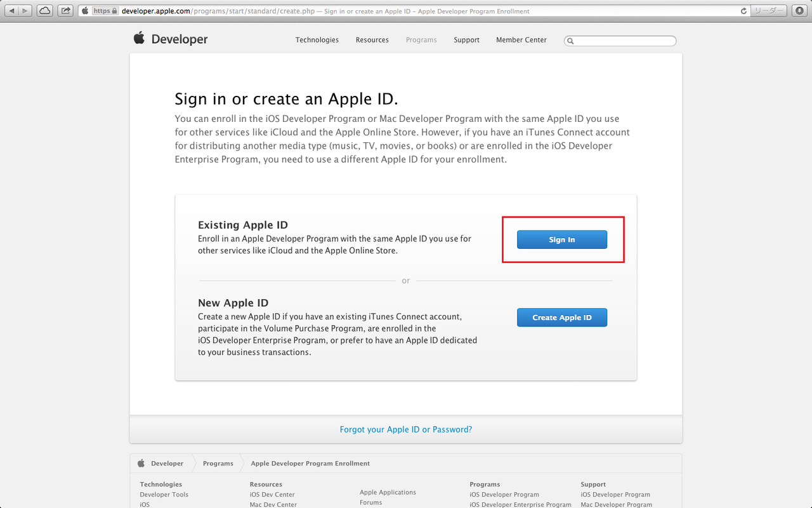Go to Programs in the breadcrumb

[218, 464]
